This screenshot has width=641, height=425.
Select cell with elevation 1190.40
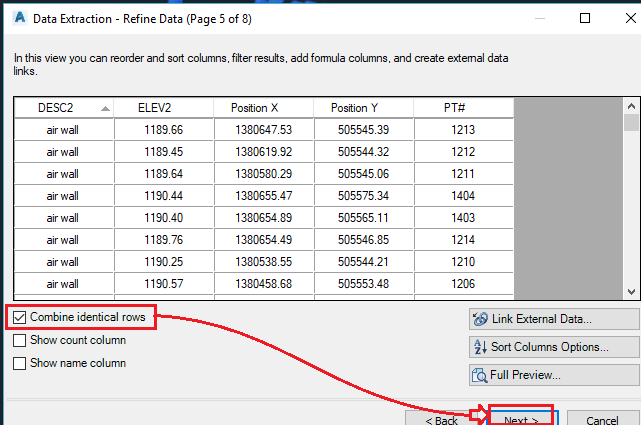(x=164, y=218)
